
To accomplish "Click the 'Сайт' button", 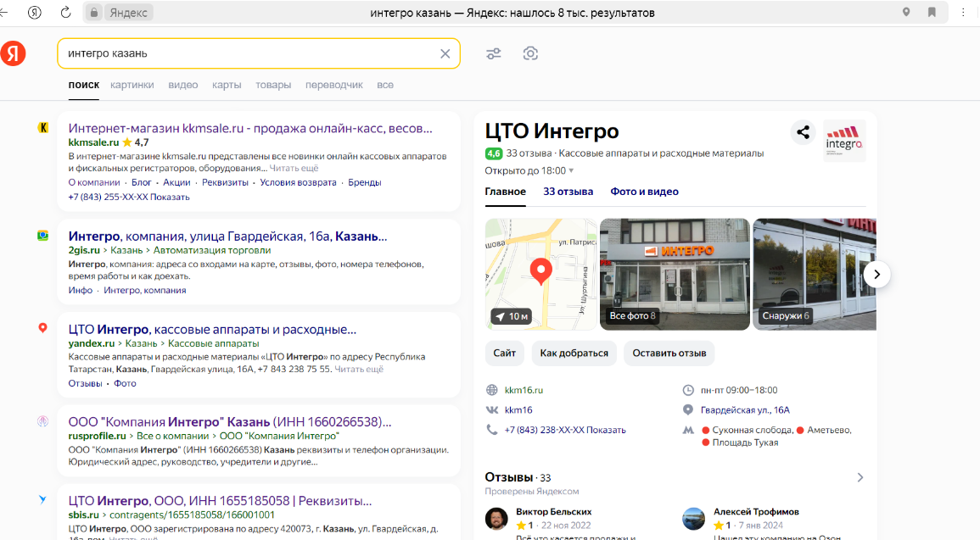I will click(x=504, y=354).
